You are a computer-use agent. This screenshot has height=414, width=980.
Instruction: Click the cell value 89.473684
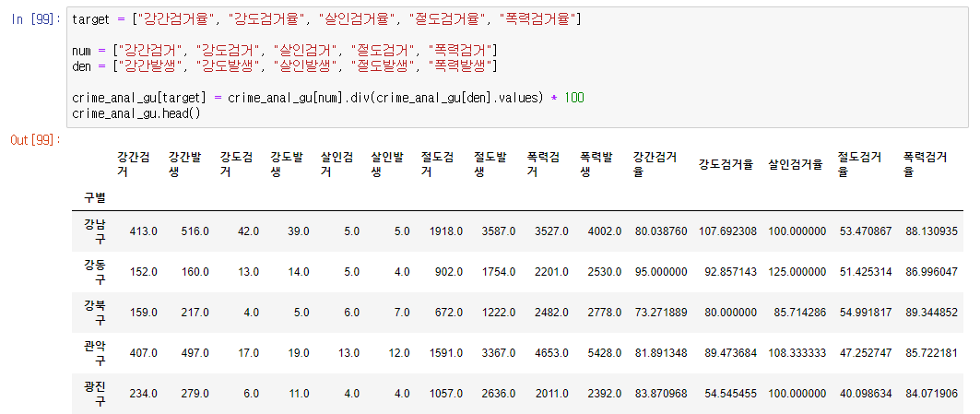(x=730, y=353)
